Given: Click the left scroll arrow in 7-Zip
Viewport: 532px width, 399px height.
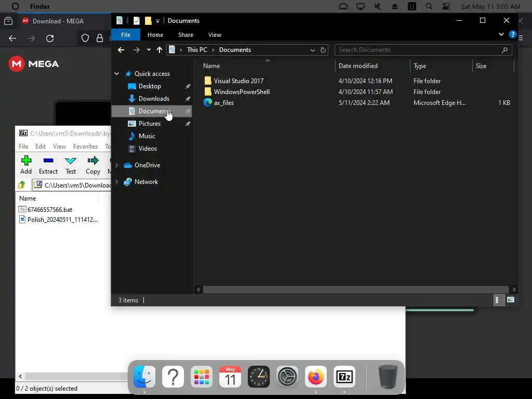Looking at the screenshot, I should point(21,376).
